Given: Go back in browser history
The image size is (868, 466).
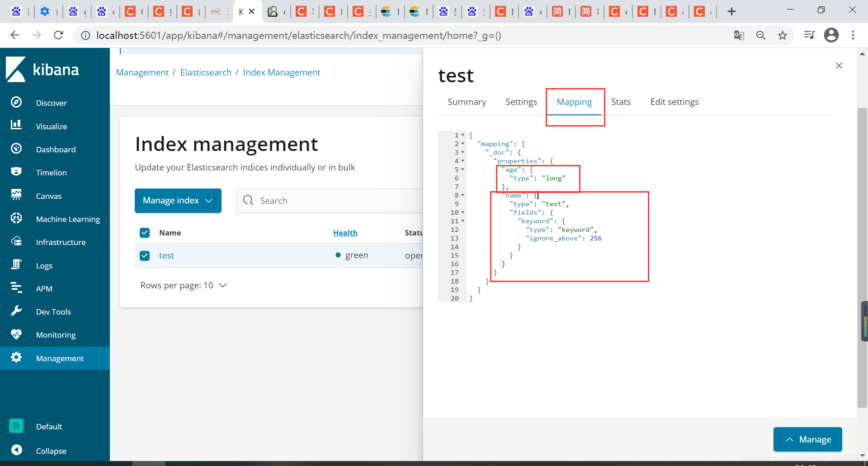Looking at the screenshot, I should (15, 35).
